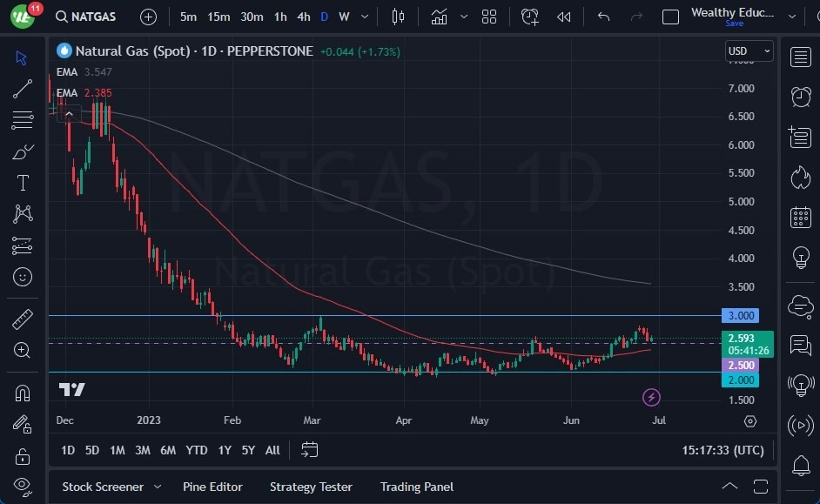This screenshot has height=504, width=820.
Task: Expand the timeframe interval dropdown
Action: tap(365, 17)
